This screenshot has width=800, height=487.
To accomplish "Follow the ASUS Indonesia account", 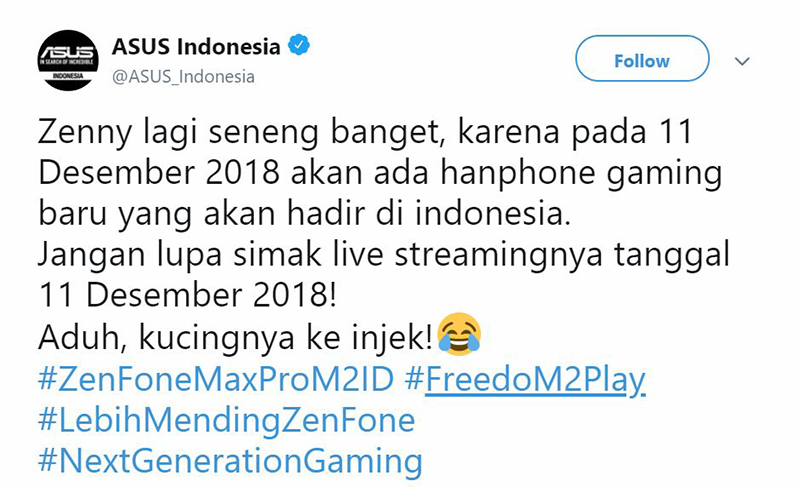I will [x=642, y=59].
